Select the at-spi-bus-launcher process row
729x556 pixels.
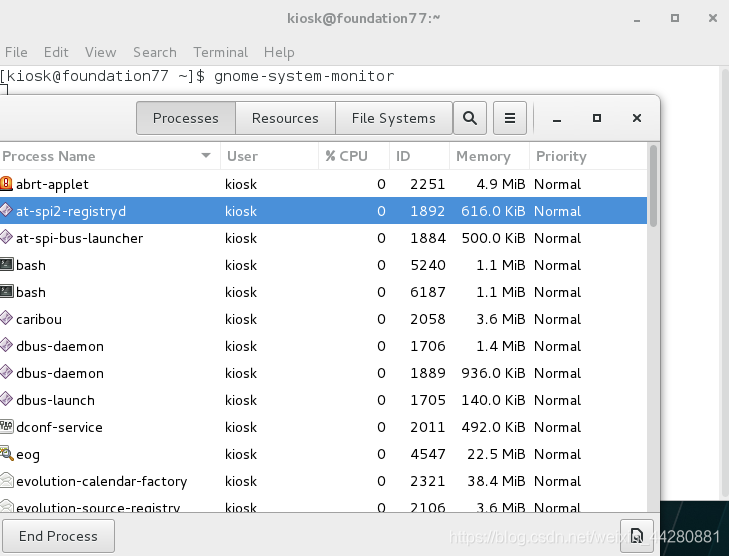(324, 238)
